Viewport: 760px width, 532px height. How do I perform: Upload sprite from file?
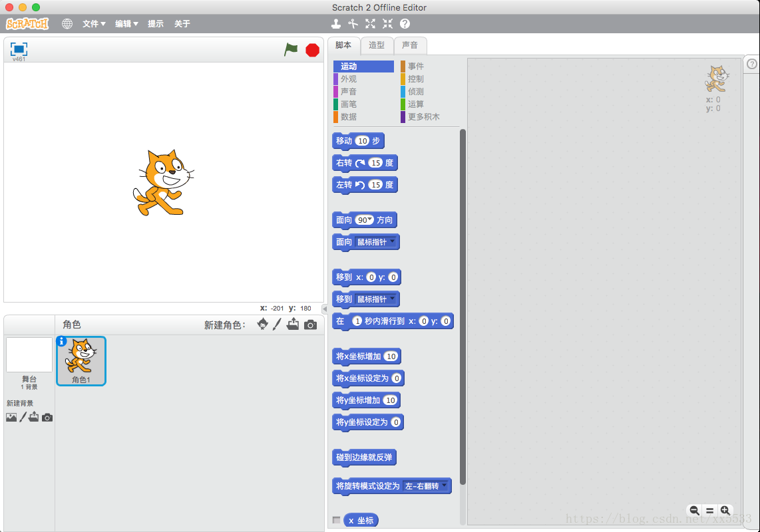(x=293, y=324)
